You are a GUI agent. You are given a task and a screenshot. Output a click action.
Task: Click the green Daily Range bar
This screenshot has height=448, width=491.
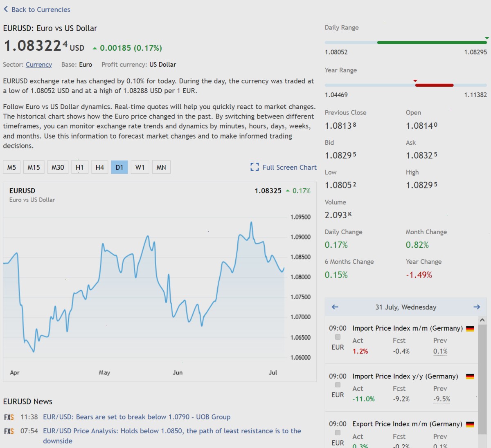tap(432, 43)
